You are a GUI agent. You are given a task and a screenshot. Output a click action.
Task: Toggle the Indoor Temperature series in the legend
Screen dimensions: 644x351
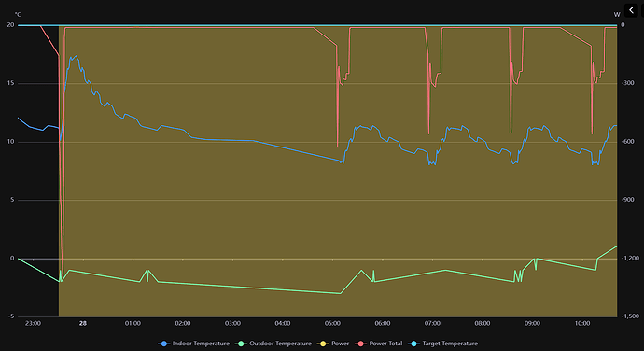pyautogui.click(x=194, y=344)
